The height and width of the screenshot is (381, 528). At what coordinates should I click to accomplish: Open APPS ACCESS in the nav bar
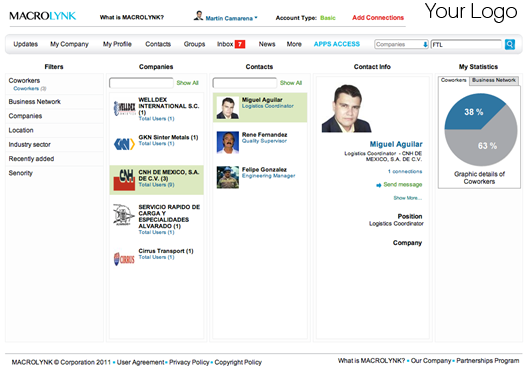[x=337, y=44]
